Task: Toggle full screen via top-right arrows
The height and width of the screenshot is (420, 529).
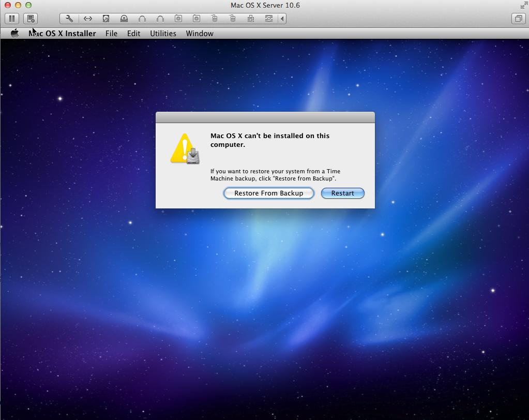Action: tap(524, 5)
